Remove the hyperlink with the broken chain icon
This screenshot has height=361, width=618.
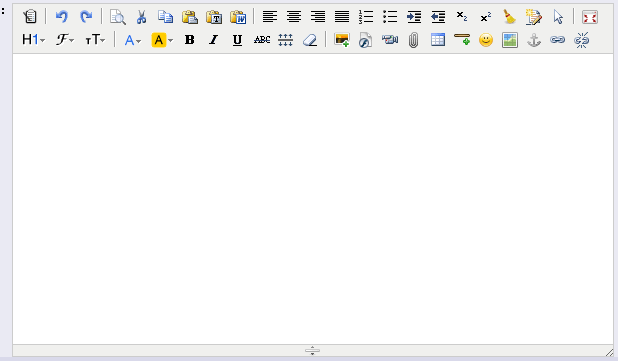click(x=581, y=40)
